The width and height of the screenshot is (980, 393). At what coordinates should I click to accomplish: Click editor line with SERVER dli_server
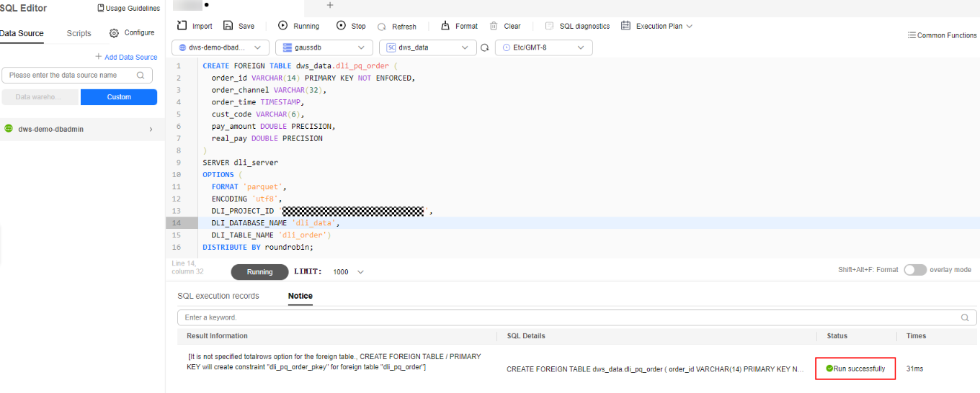[x=240, y=162]
